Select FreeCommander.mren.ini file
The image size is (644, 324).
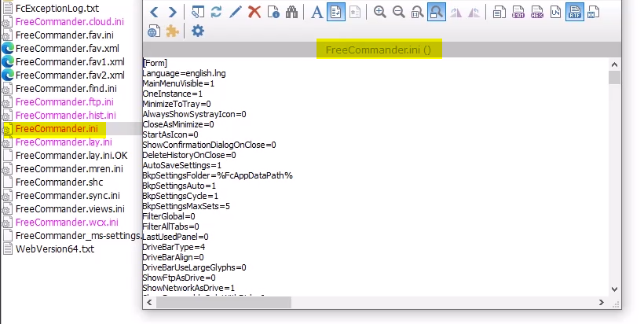pos(69,168)
